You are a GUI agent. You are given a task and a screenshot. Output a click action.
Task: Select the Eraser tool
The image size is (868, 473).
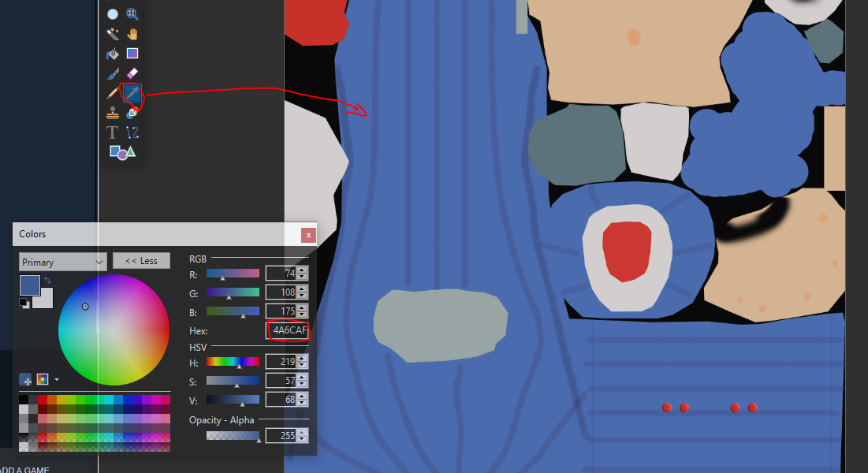132,73
